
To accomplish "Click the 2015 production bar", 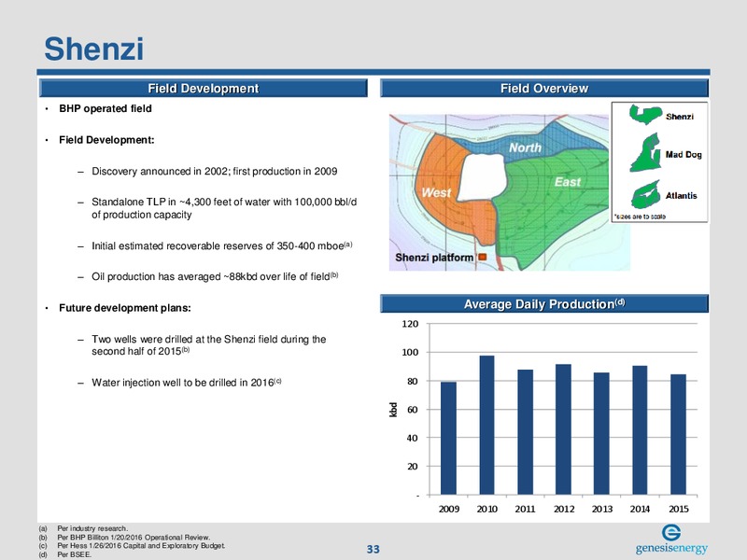I will pyautogui.click(x=679, y=435).
